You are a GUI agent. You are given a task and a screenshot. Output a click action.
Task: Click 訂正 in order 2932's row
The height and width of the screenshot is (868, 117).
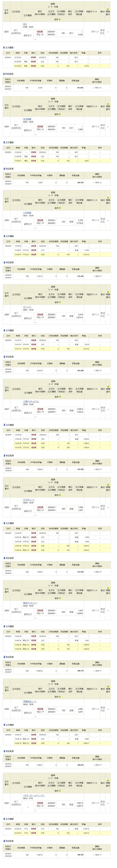102,805
